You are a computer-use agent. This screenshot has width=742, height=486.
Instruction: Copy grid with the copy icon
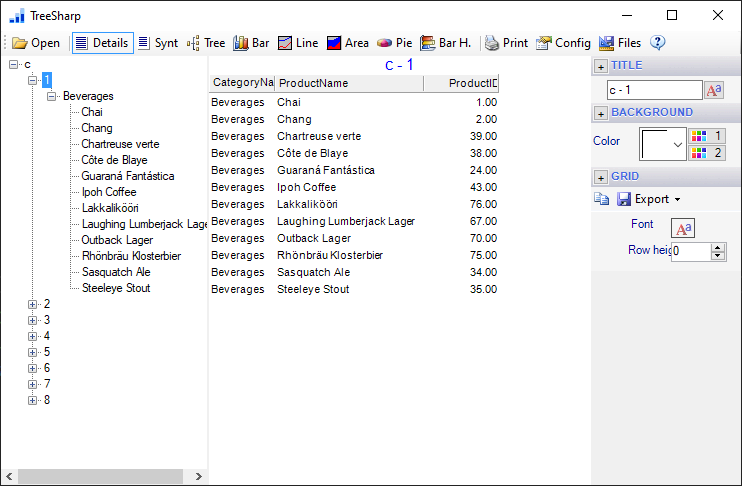(601, 199)
